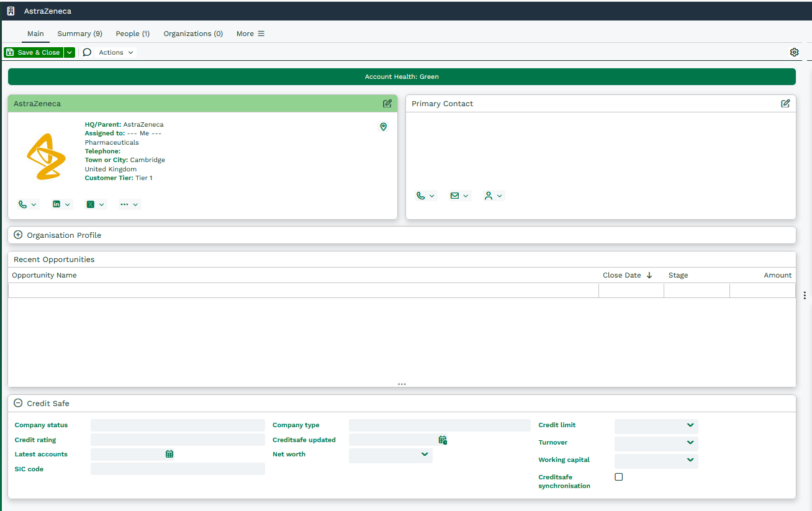Click the map location pin icon

(383, 127)
